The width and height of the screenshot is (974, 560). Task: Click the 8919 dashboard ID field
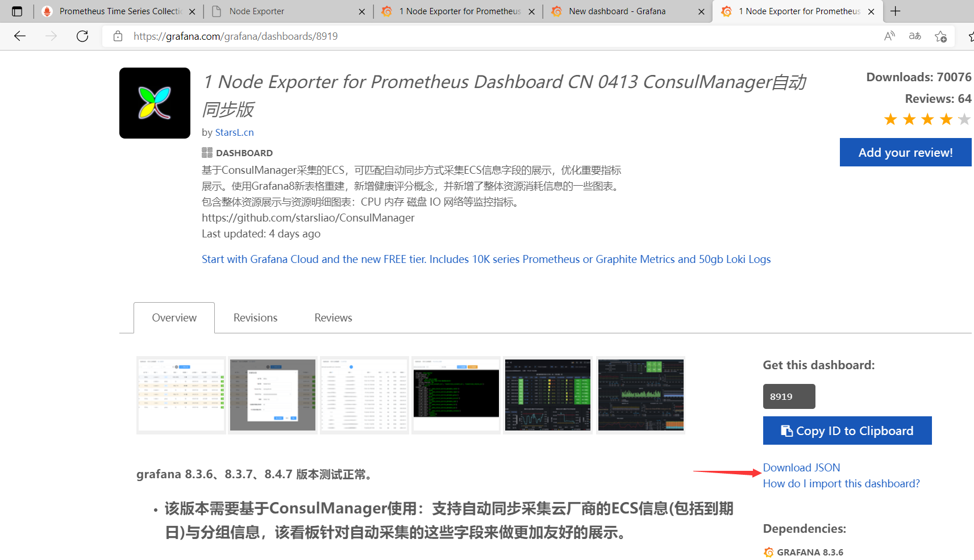coord(789,396)
